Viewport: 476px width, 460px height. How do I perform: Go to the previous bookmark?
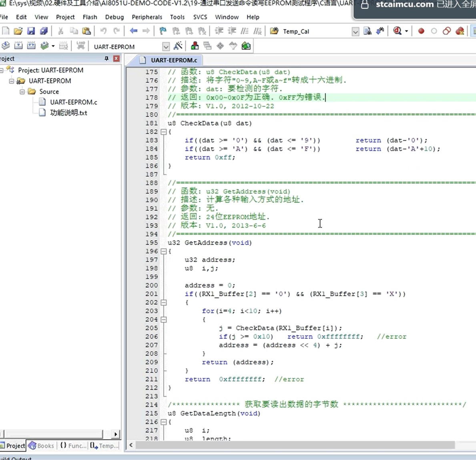coord(176,31)
